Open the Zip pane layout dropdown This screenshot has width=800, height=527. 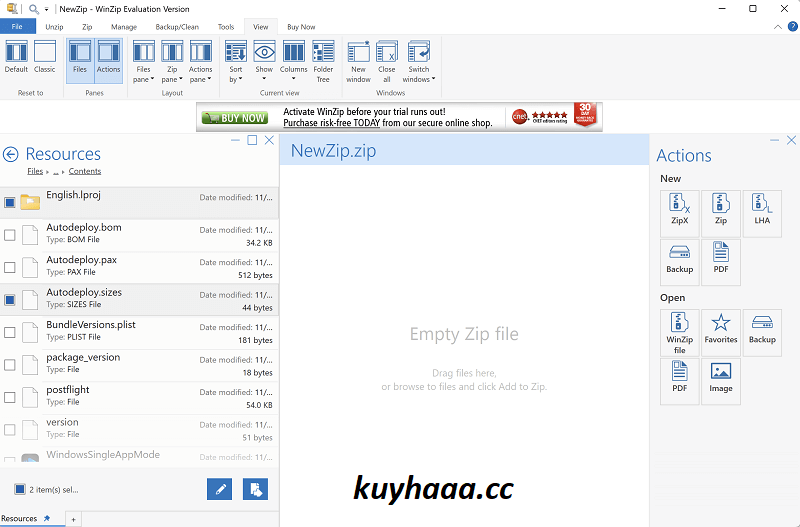coord(172,62)
